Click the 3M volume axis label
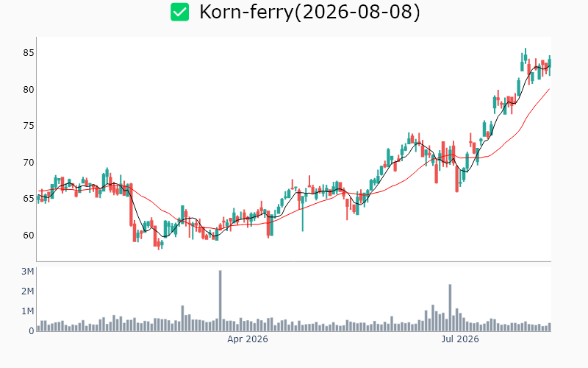The image size is (588, 368). pyautogui.click(x=27, y=271)
